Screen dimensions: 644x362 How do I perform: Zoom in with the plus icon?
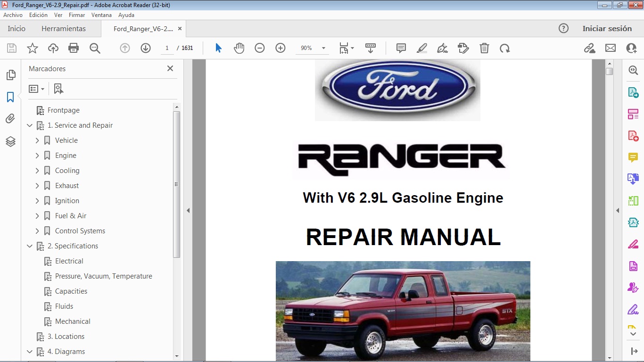(x=281, y=48)
